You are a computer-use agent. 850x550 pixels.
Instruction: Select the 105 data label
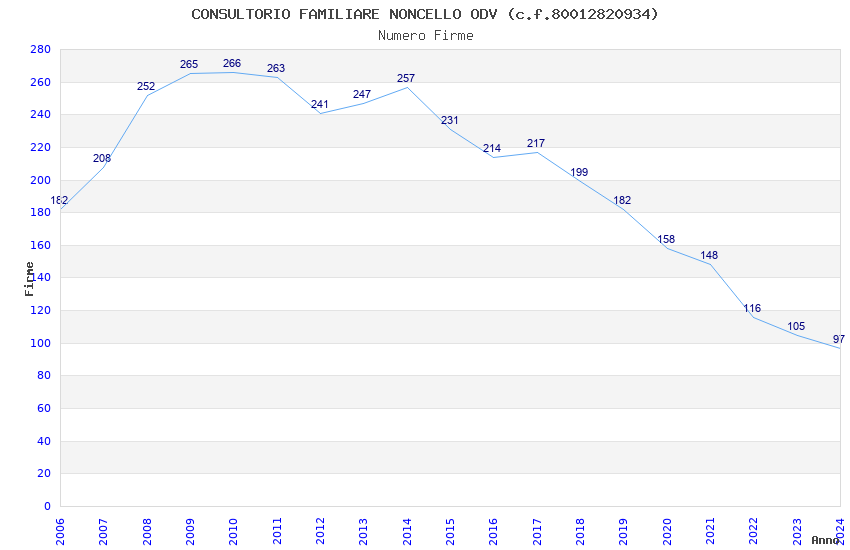click(x=796, y=326)
